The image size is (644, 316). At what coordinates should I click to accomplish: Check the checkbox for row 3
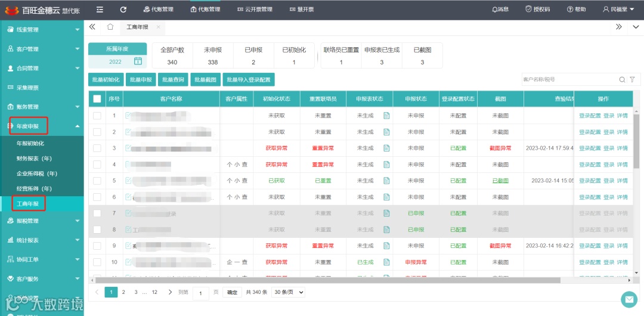pos(97,148)
